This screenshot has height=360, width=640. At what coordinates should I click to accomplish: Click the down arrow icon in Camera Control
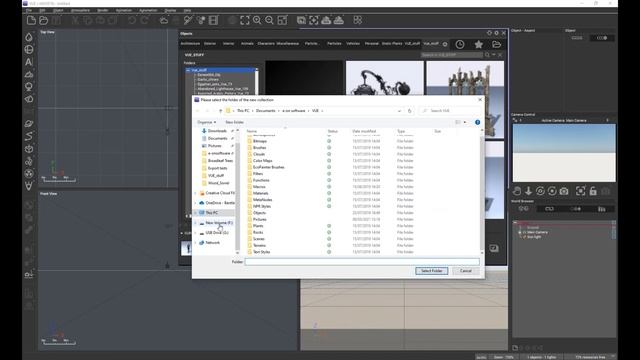(x=529, y=191)
